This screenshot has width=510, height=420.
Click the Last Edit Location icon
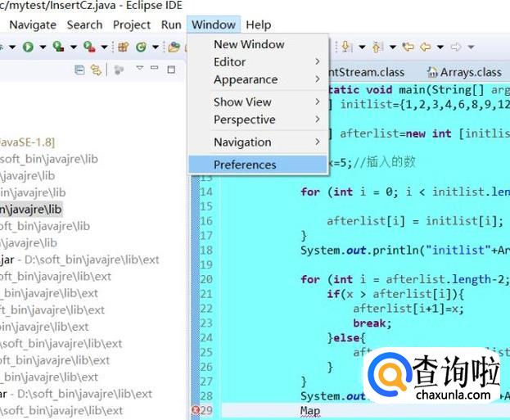click(408, 47)
